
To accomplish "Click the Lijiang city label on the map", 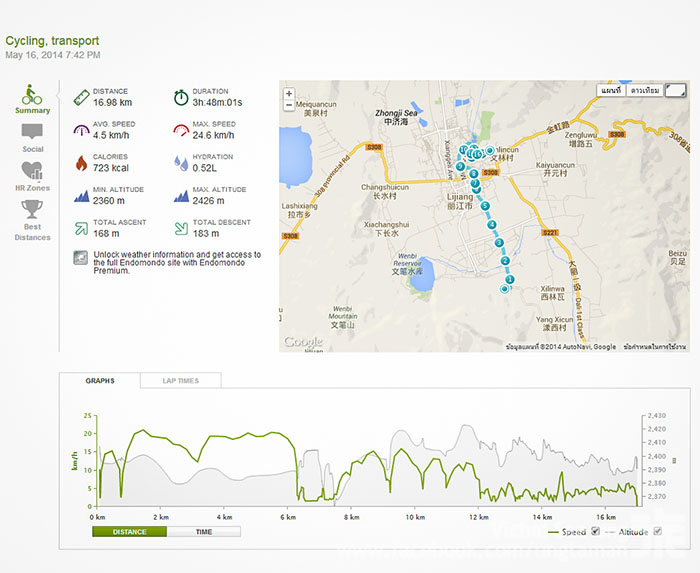I will (460, 201).
